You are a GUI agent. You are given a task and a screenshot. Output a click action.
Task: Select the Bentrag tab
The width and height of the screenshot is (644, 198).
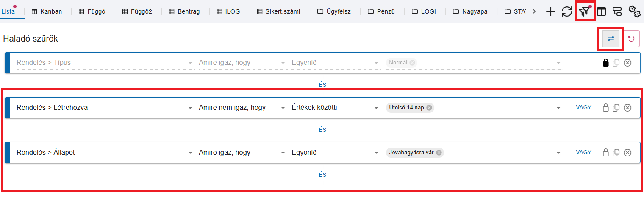[184, 11]
